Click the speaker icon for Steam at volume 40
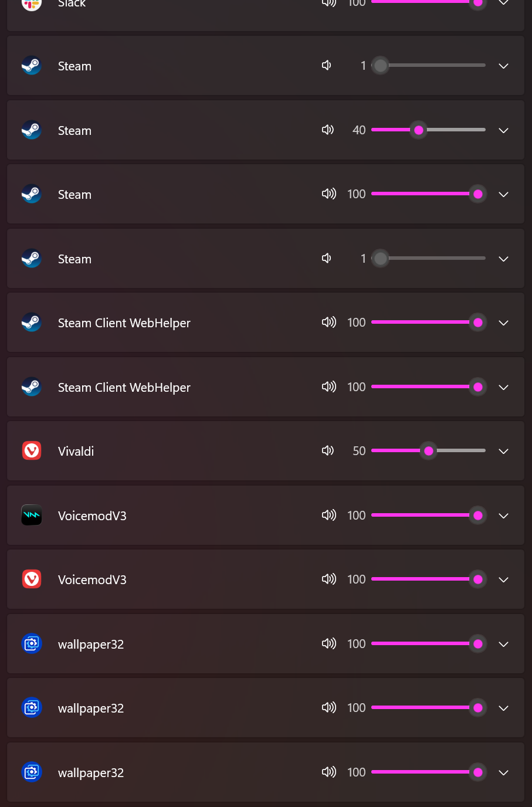 click(328, 130)
